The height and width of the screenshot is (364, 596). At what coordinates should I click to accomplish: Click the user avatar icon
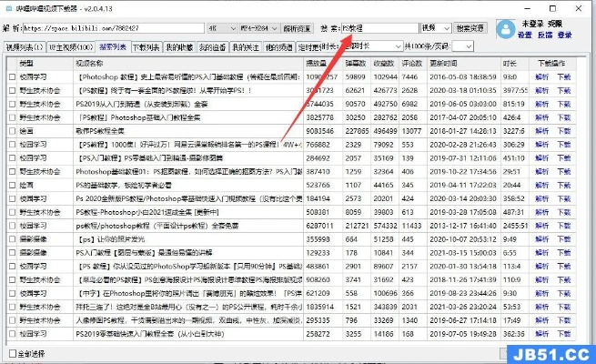(507, 28)
